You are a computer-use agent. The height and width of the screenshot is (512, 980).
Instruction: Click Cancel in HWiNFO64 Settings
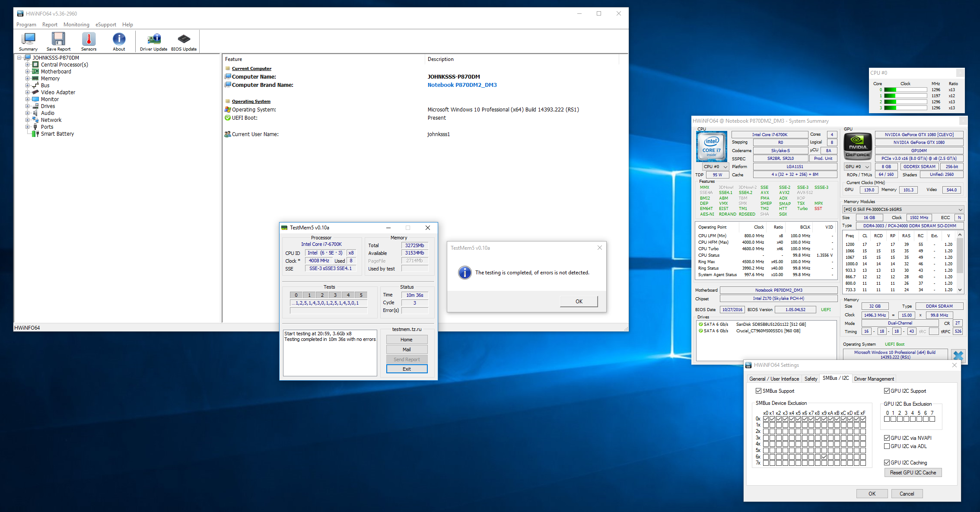tap(907, 493)
